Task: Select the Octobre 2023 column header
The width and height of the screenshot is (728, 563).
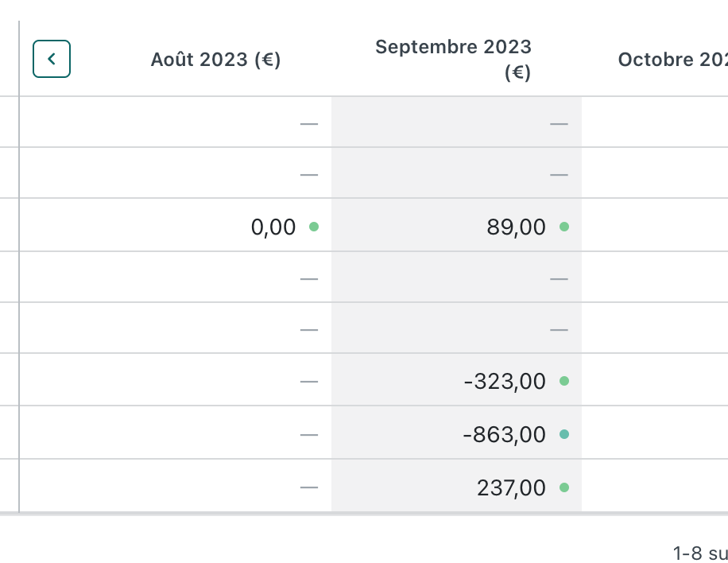Action: (x=672, y=60)
